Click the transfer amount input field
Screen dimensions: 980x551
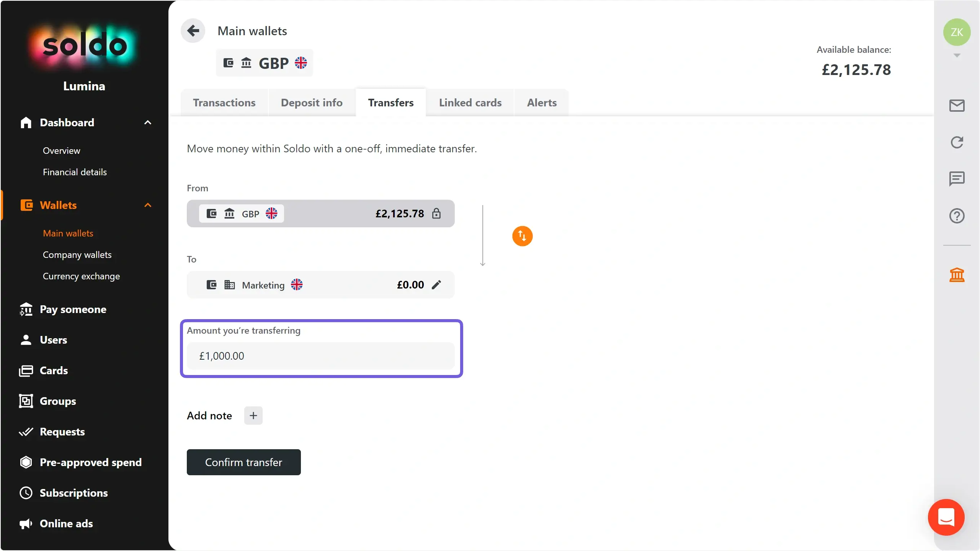click(x=321, y=356)
